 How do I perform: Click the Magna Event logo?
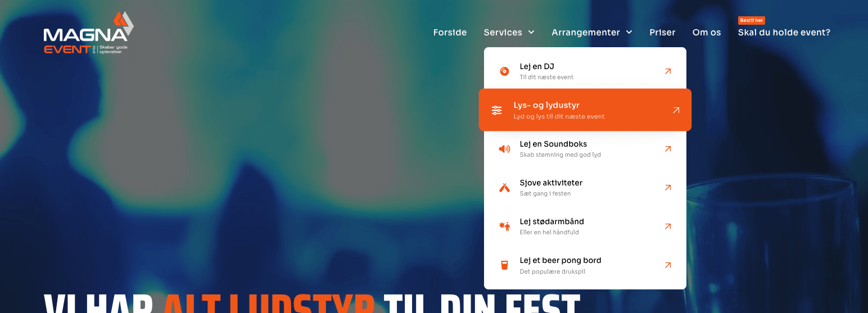[88, 34]
